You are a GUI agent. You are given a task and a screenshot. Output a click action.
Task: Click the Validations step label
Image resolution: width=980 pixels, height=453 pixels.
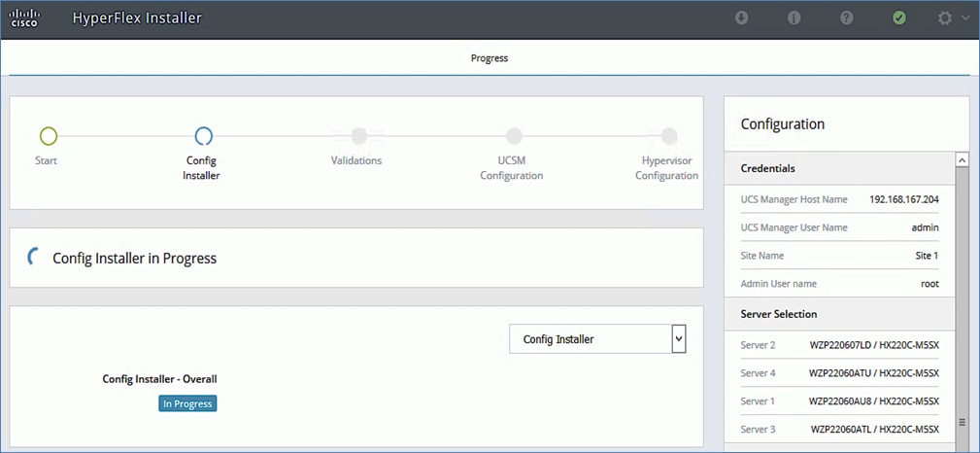[x=356, y=160]
